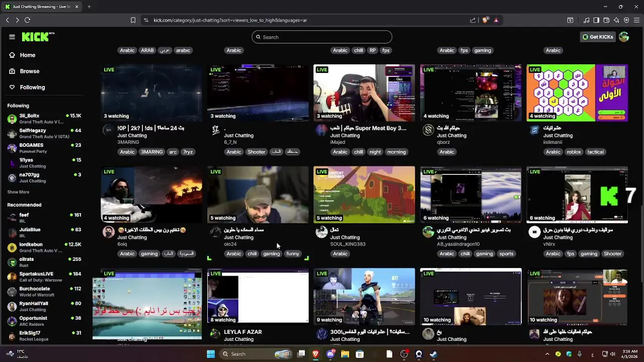The height and width of the screenshot is (362, 644).
Task: Click the stream title LEYLA F AZAR
Action: pos(243,332)
